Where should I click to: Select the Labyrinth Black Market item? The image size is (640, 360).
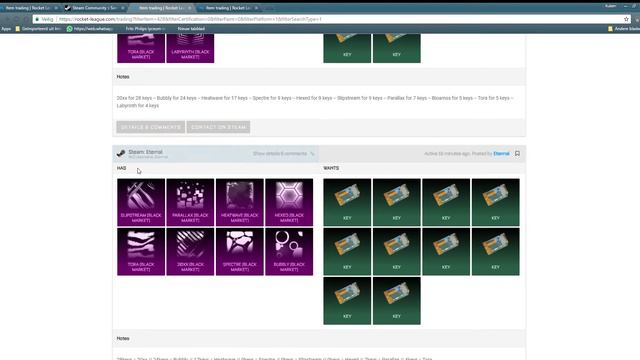coord(190,48)
